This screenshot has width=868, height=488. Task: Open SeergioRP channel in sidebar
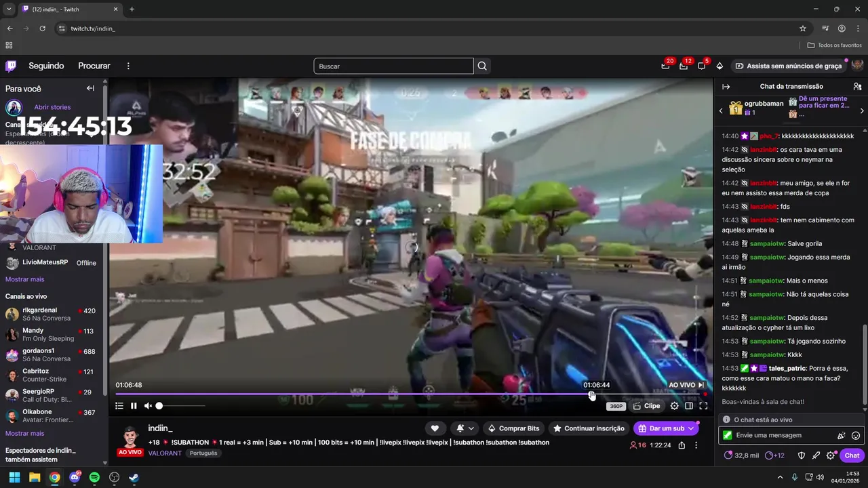(51, 395)
